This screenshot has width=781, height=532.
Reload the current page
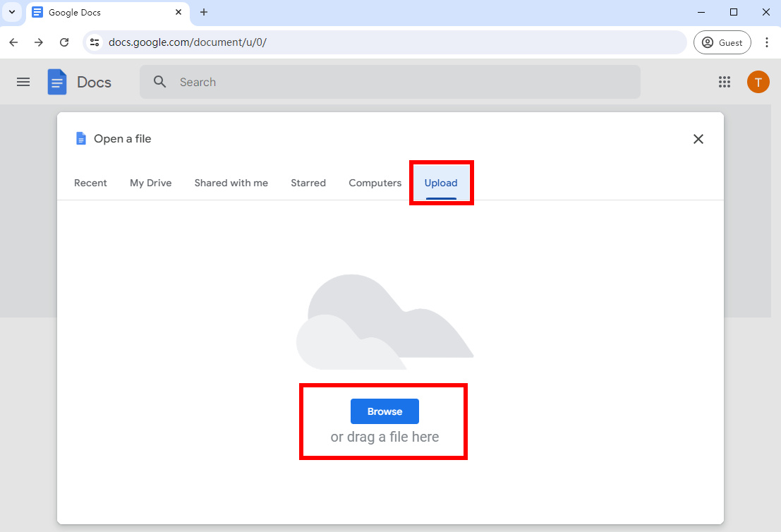click(x=64, y=42)
